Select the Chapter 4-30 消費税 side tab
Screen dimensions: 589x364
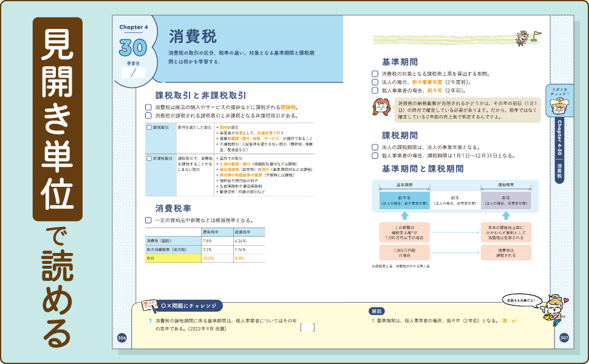560,150
